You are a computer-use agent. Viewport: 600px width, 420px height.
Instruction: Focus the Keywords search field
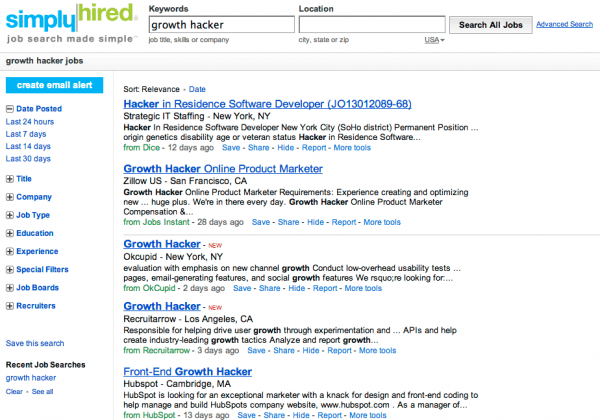click(219, 23)
